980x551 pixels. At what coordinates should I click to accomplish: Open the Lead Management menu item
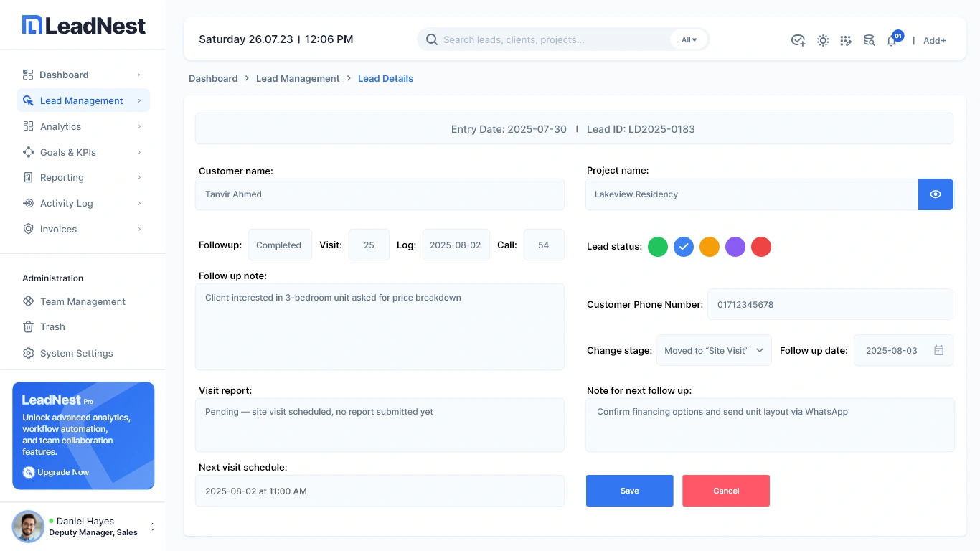83,100
